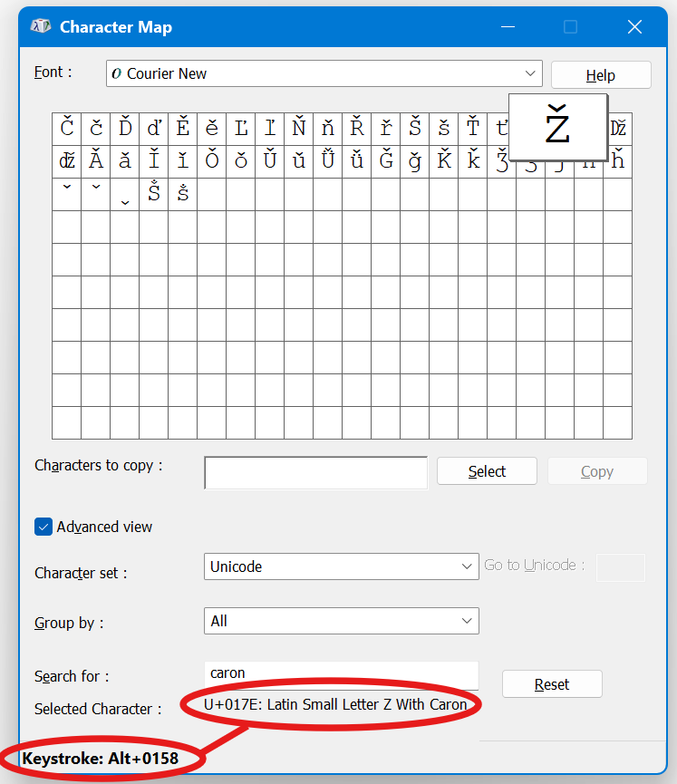Open the Group by dropdown

341,621
